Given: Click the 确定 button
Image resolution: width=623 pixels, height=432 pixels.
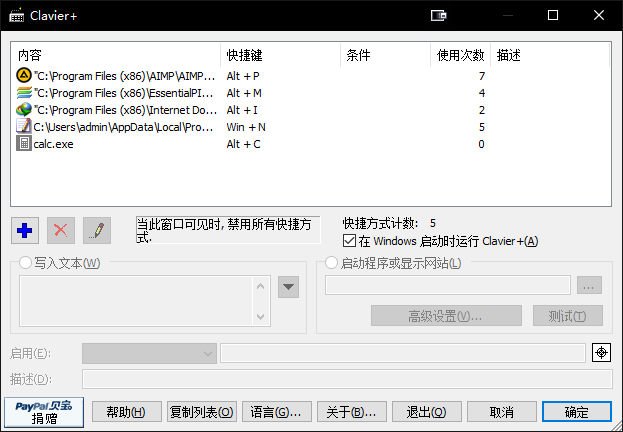Looking at the screenshot, I should coord(576,412).
